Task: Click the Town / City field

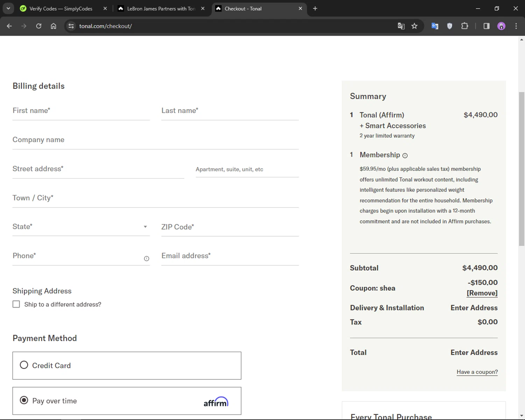Action: point(156,198)
